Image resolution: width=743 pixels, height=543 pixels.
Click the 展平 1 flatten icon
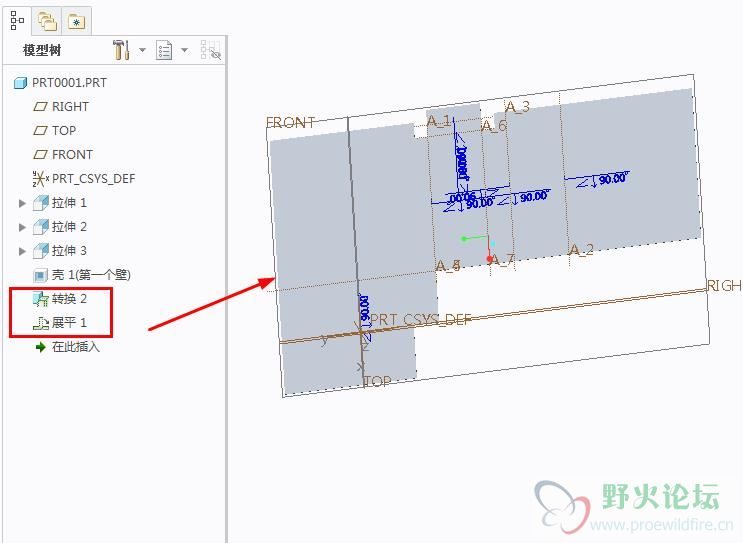(41, 324)
